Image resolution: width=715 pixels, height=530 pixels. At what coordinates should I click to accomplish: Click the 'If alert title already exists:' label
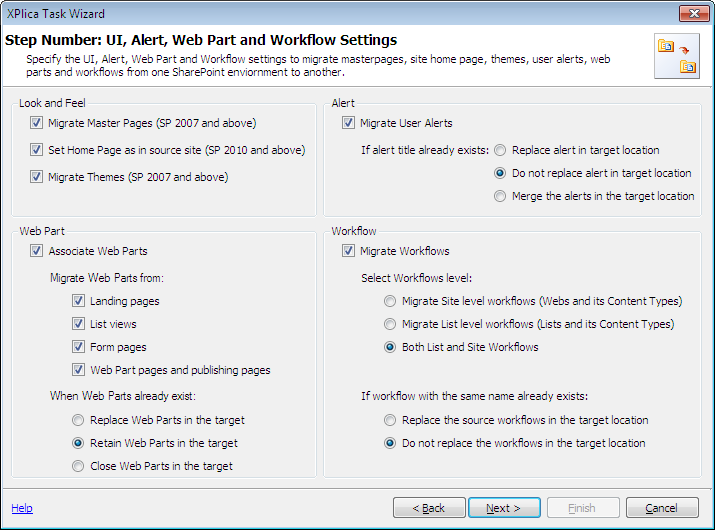point(425,150)
